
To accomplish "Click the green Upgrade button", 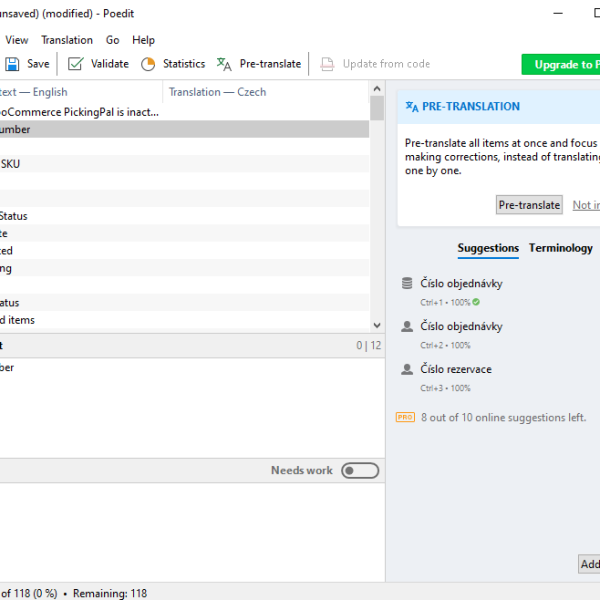I will [560, 64].
